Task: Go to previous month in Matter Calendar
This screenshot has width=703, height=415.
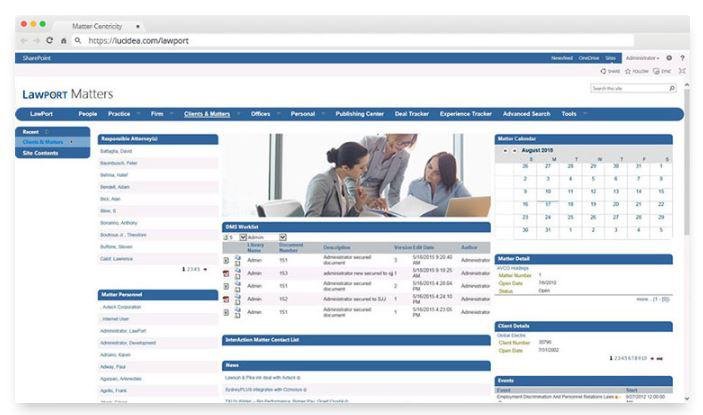Action: coord(504,150)
